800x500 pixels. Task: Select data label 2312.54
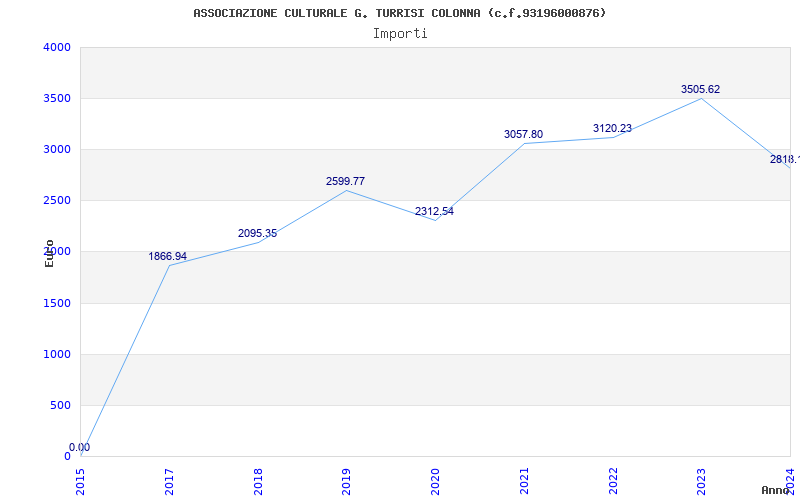pyautogui.click(x=434, y=211)
